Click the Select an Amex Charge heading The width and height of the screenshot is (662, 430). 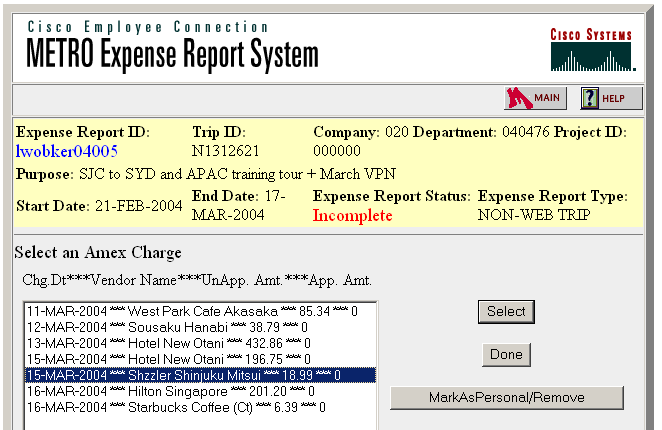point(98,253)
